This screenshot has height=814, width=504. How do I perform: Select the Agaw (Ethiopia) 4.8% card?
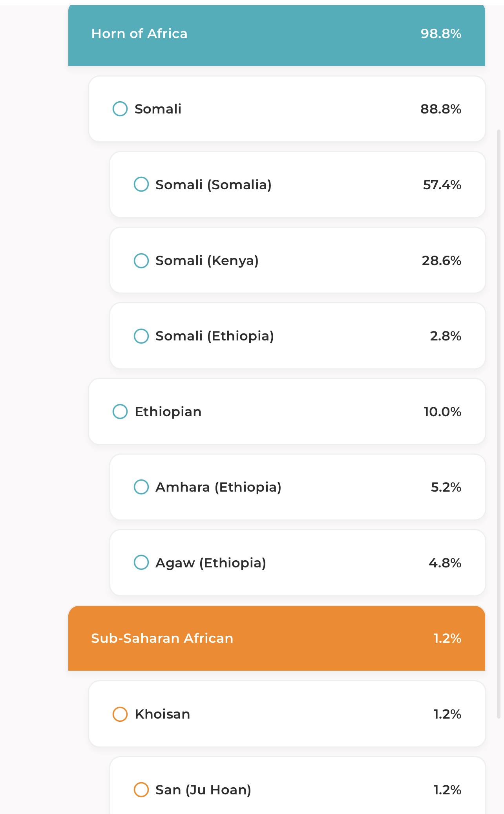(x=298, y=563)
